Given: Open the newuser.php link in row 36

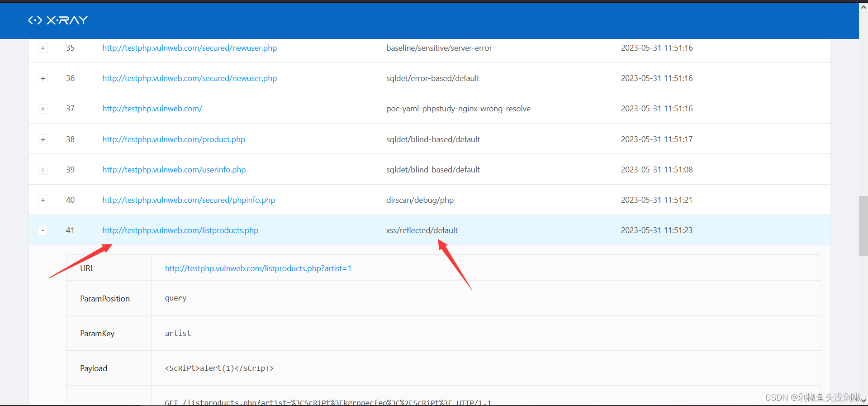Looking at the screenshot, I should coord(190,78).
